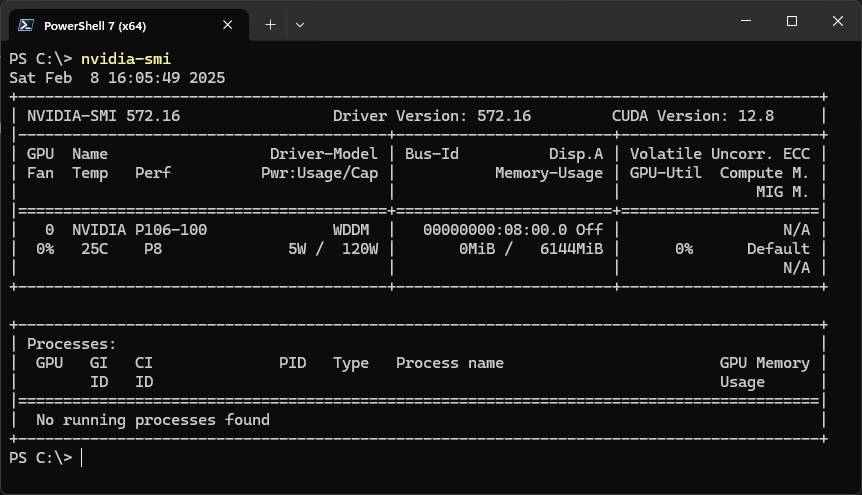
Task: Maximize the terminal window
Action: (x=792, y=21)
